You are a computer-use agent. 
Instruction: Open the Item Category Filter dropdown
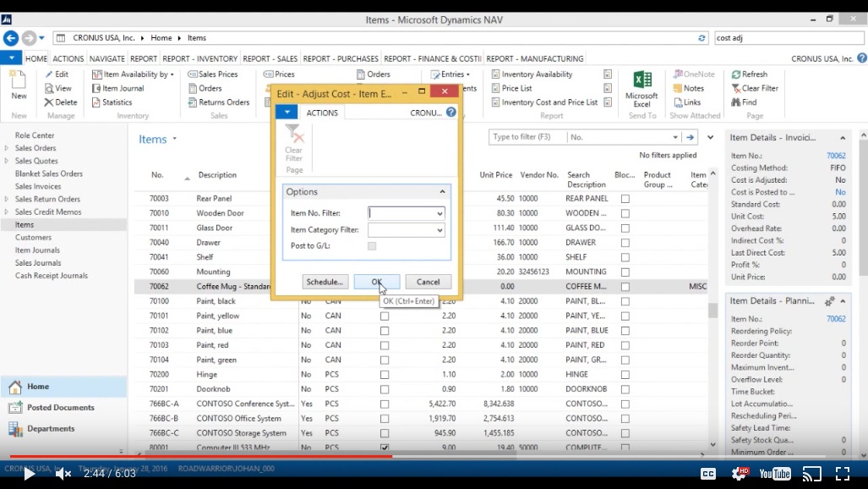(x=439, y=230)
